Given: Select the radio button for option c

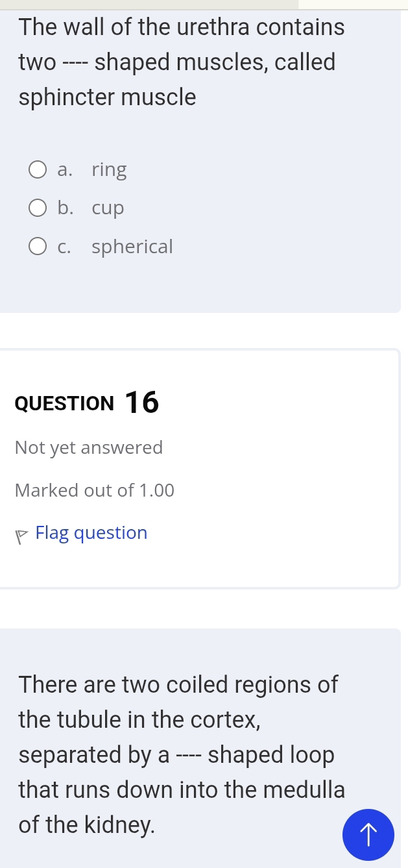Looking at the screenshot, I should [x=38, y=247].
